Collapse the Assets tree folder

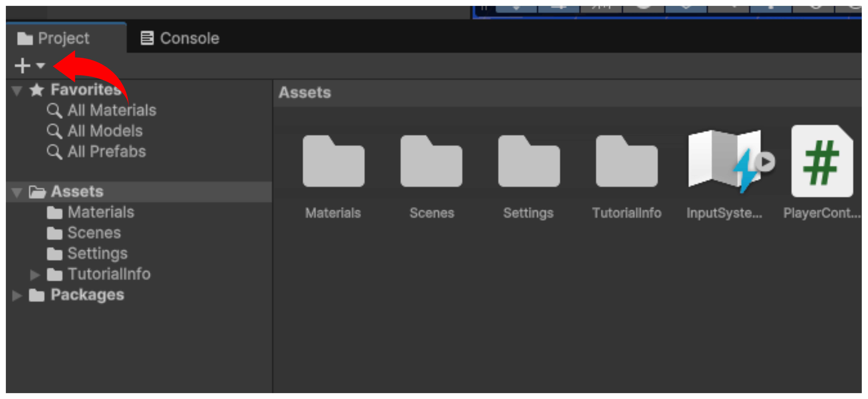coord(17,192)
